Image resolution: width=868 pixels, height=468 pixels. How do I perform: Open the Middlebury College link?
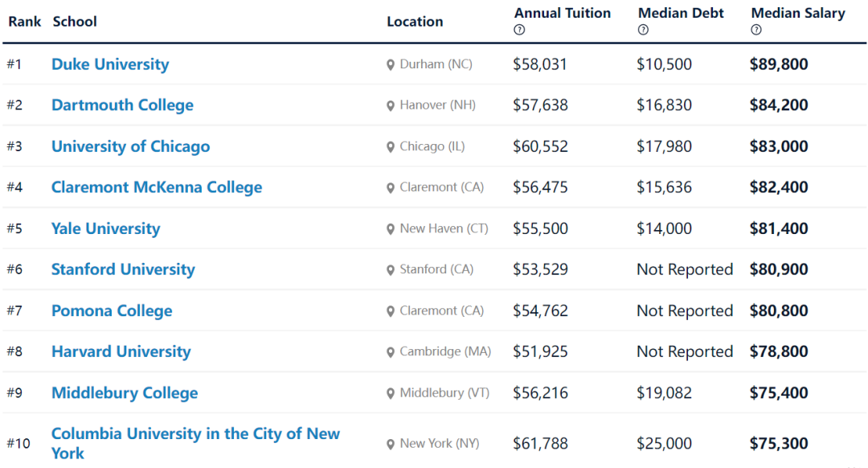[x=125, y=392]
